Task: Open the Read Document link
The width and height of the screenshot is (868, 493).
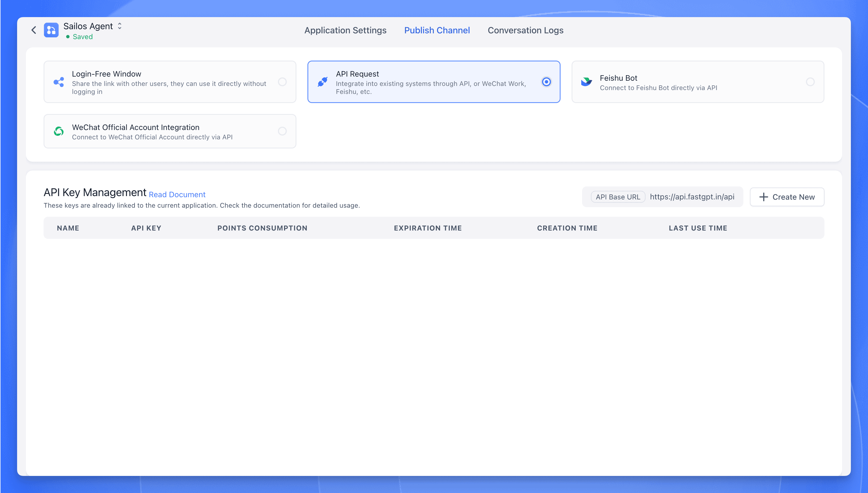Action: [x=177, y=194]
